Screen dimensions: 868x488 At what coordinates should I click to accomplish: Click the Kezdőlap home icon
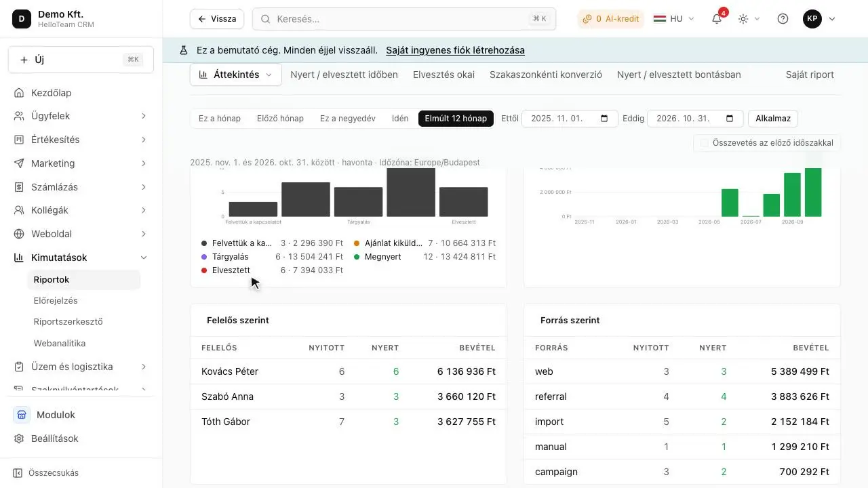point(19,93)
